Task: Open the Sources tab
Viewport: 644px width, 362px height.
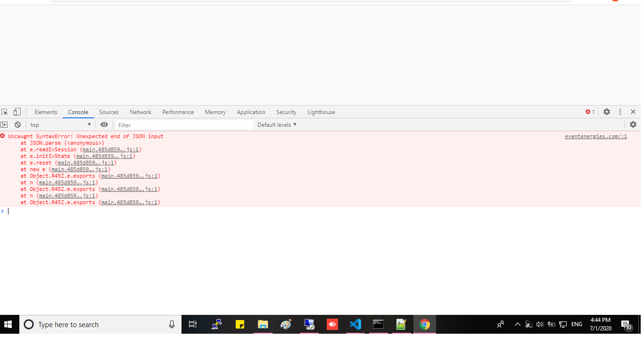Action: pos(109,112)
